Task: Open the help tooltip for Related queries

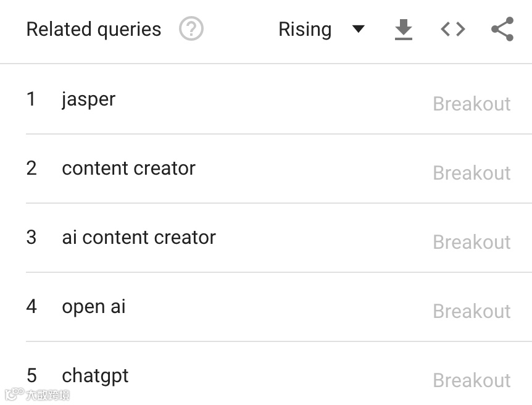Action: coord(191,28)
